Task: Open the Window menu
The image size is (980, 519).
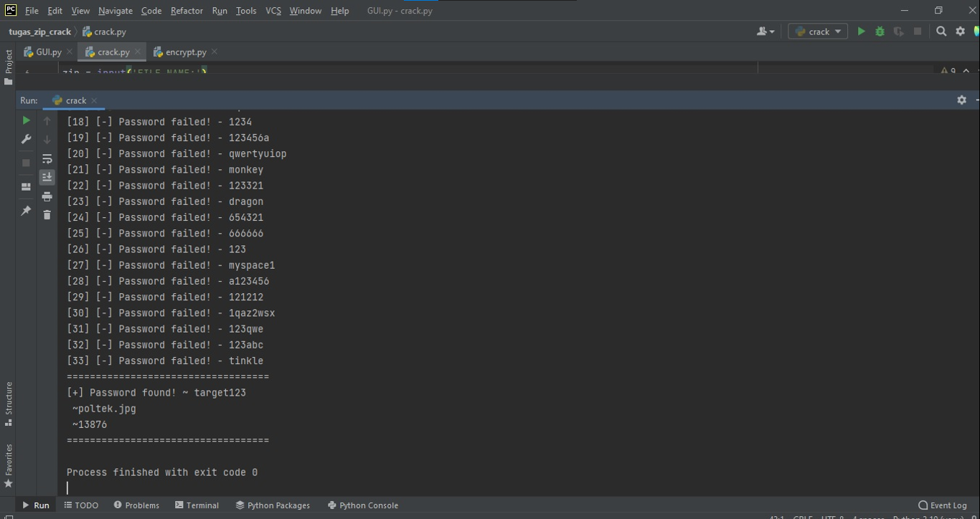Action: coord(306,11)
